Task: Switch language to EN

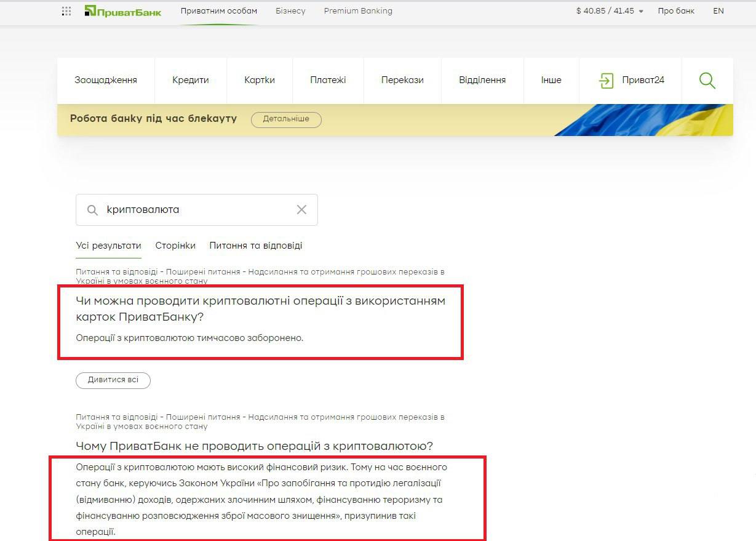Action: coord(718,11)
